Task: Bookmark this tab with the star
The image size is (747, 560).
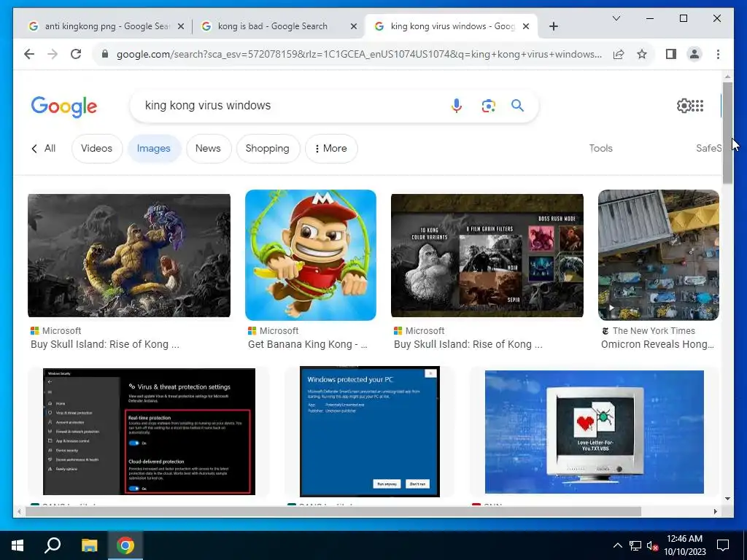Action: pos(642,54)
